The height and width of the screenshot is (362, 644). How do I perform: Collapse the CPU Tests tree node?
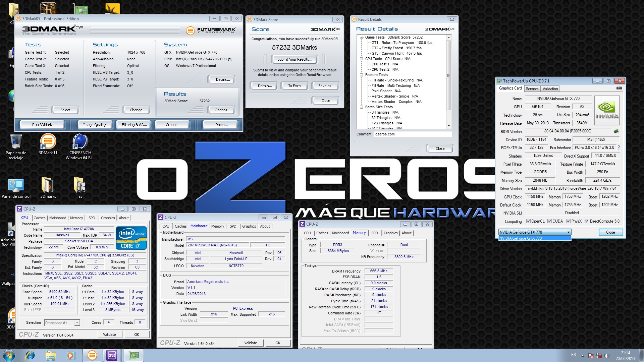point(362,59)
